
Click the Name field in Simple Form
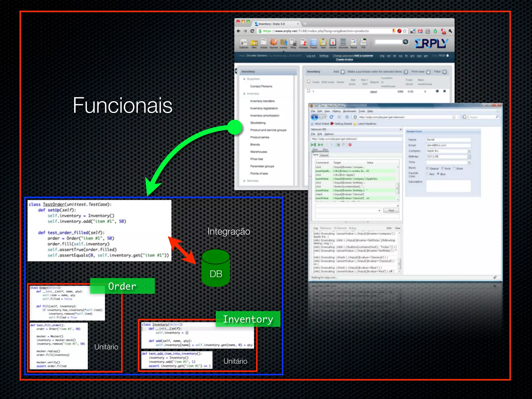coord(448,140)
